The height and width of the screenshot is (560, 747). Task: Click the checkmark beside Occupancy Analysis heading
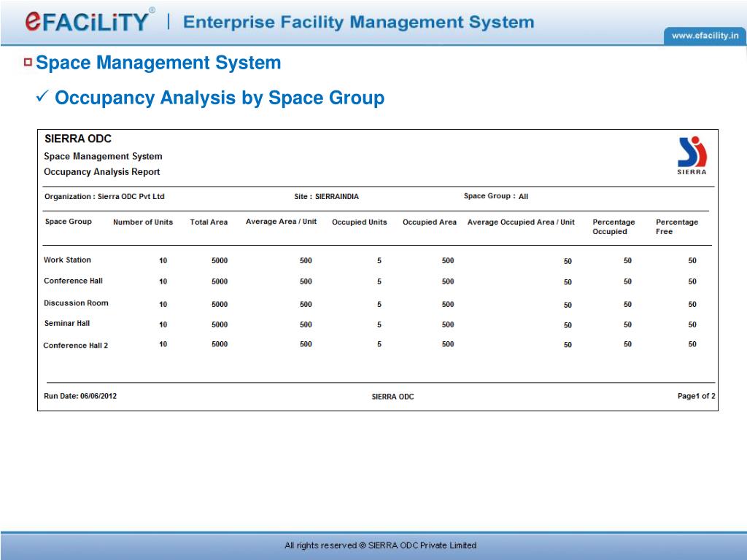tap(42, 97)
